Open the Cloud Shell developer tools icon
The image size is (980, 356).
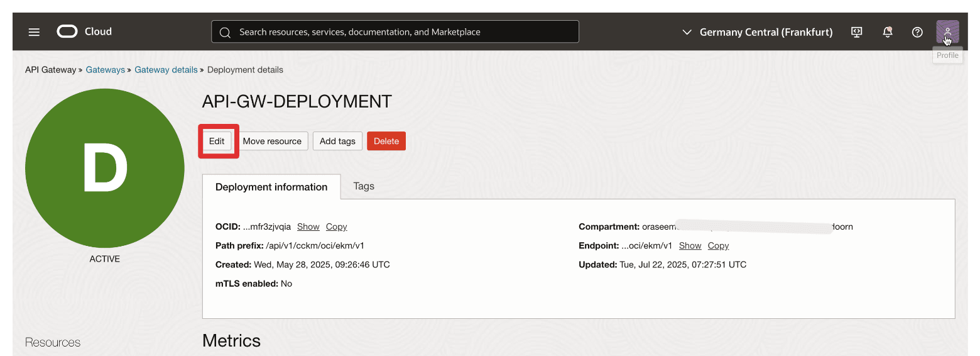pos(856,32)
